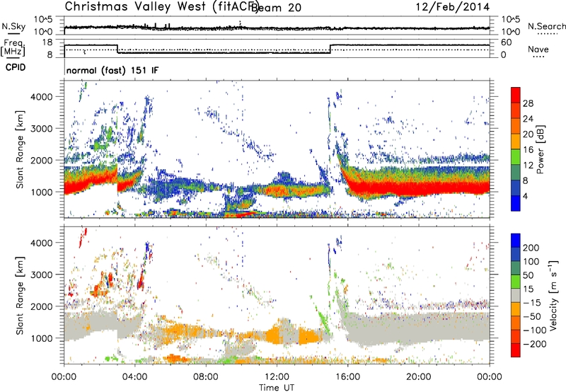Click the 'Time UT' axis label
This screenshot has width=566, height=392.
(x=277, y=388)
